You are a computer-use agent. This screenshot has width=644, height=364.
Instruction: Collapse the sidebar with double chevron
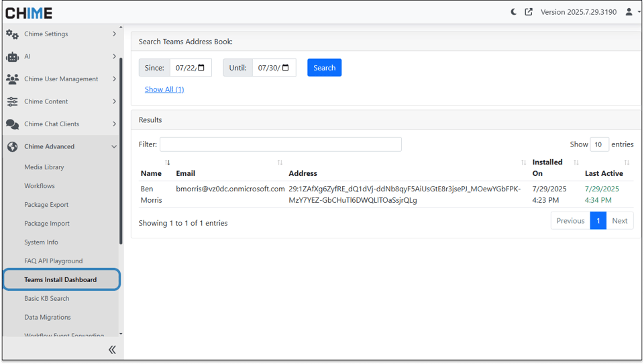point(112,350)
